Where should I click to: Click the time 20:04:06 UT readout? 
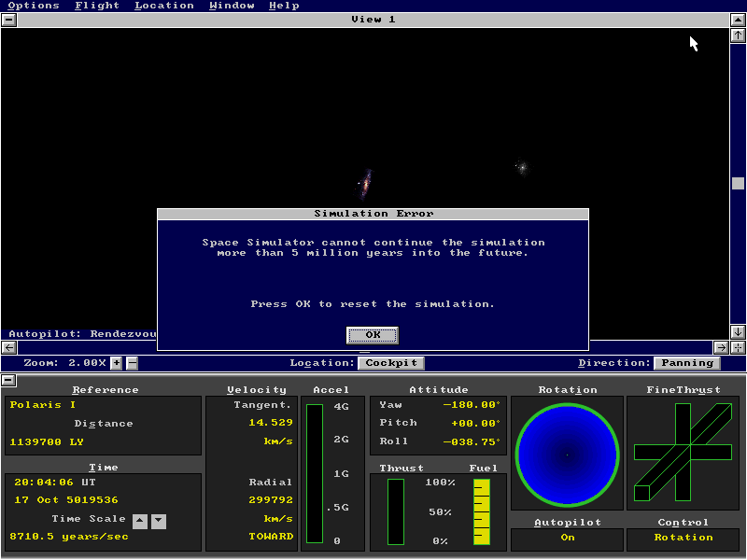click(55, 483)
